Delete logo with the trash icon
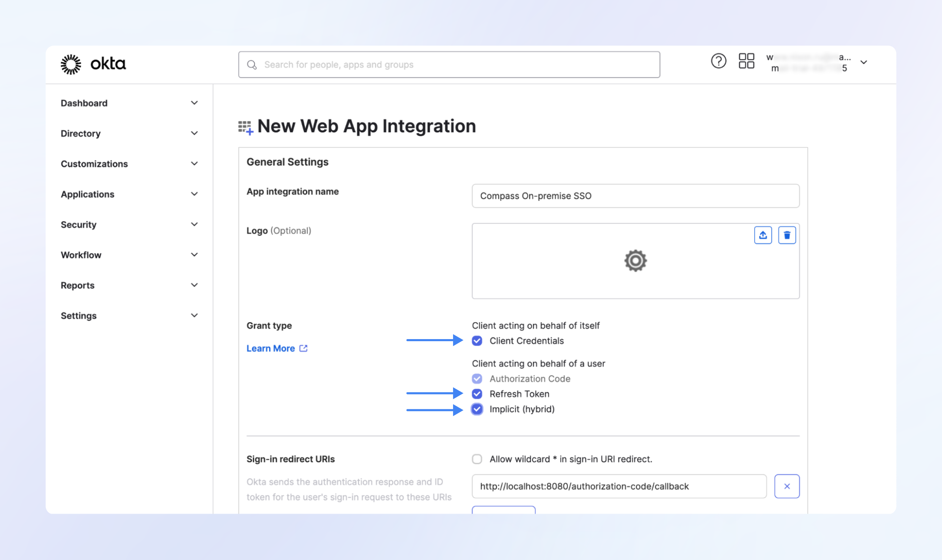 coord(787,235)
